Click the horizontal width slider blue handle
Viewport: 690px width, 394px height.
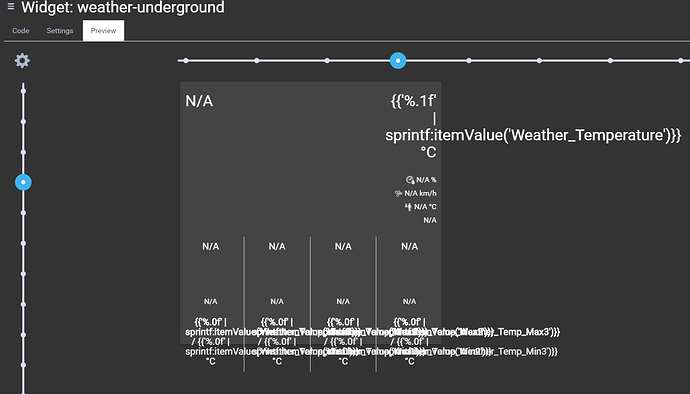(x=398, y=60)
